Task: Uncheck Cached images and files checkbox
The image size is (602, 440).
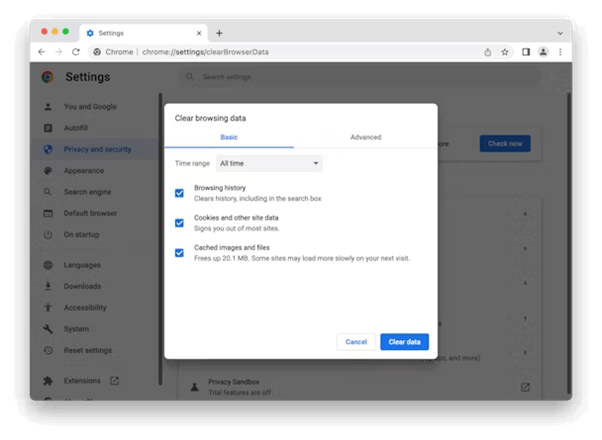Action: [x=179, y=253]
